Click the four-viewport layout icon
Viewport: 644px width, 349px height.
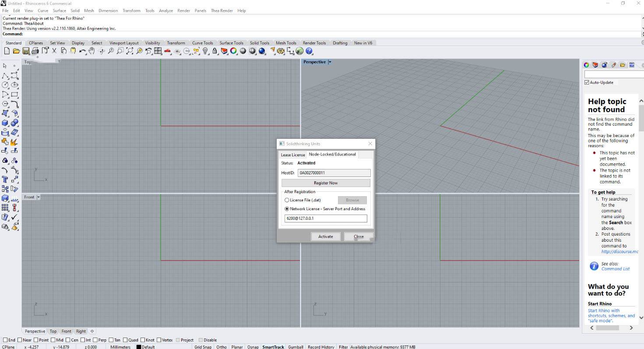point(158,51)
